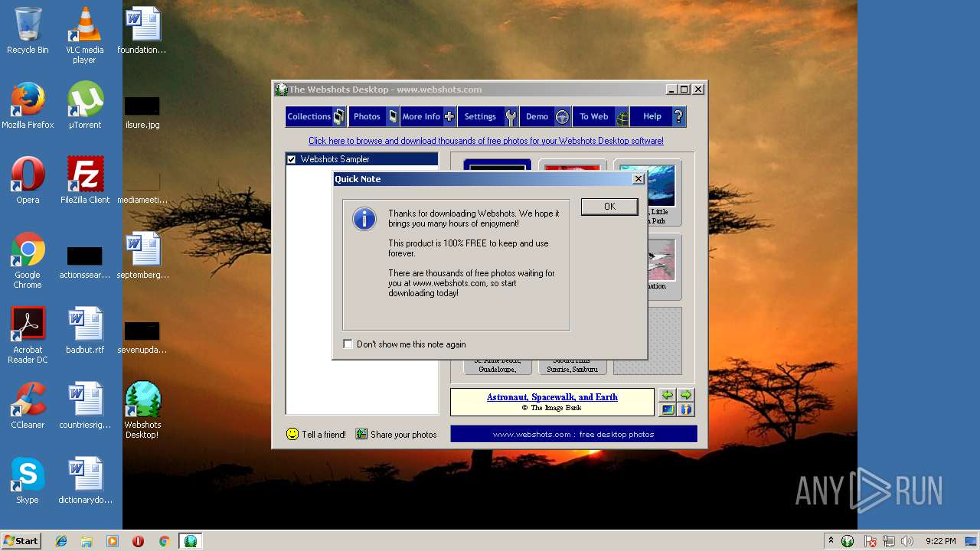Launch CCleaner desktop shortcut
The image size is (980, 551).
pos(28,406)
